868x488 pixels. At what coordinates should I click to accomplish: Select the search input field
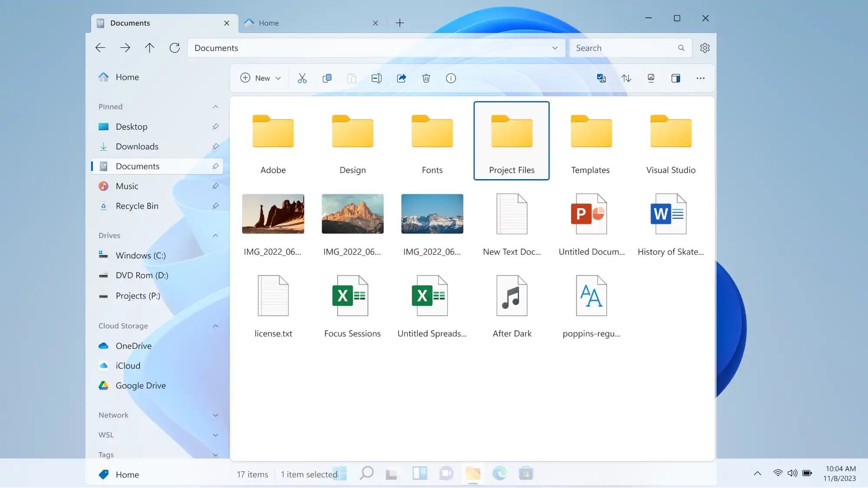tap(629, 48)
